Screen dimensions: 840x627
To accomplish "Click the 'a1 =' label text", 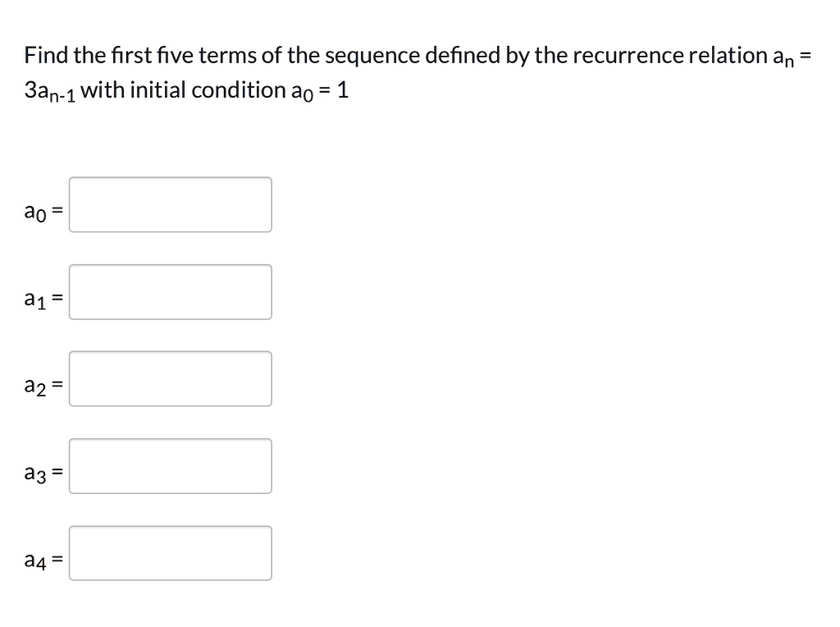I will tap(43, 299).
